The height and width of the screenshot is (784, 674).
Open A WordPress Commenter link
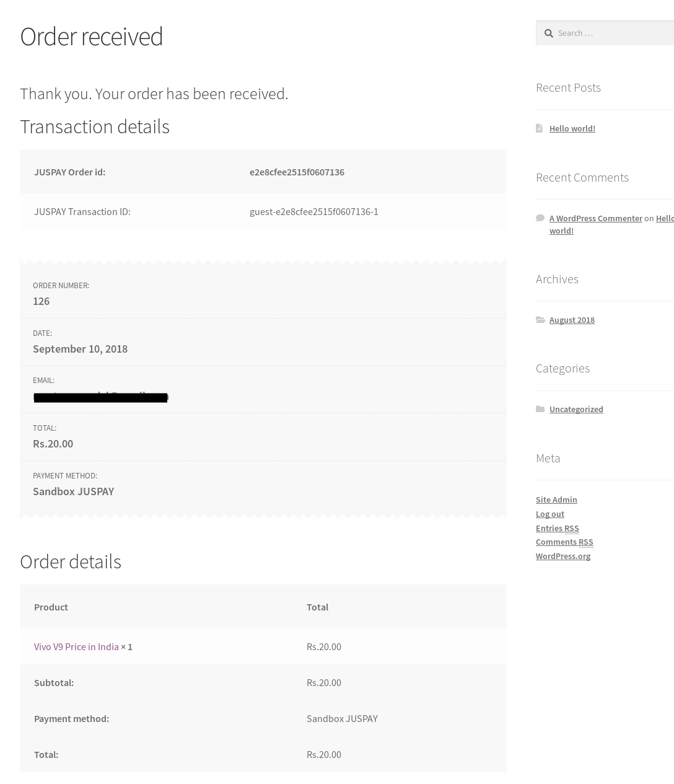pyautogui.click(x=595, y=218)
